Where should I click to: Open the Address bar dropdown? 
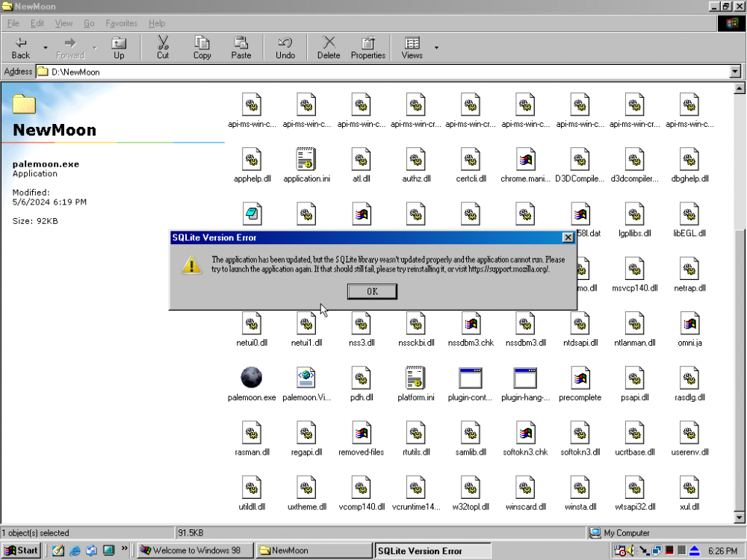pyautogui.click(x=736, y=72)
